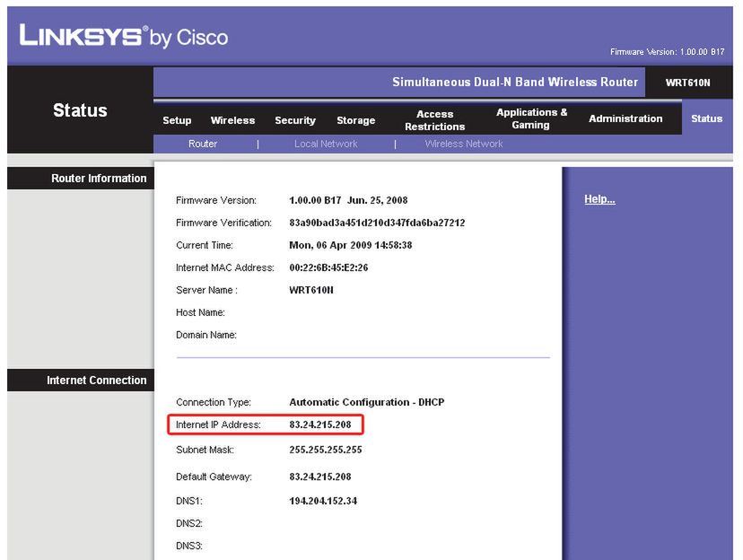743x560 pixels.
Task: Select the Router sub-tab
Action: (x=203, y=144)
